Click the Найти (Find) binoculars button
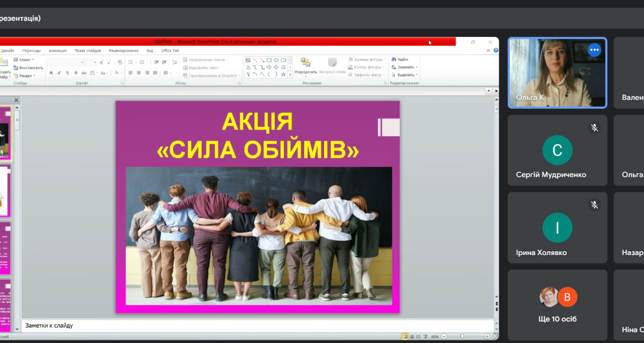Image resolution: width=644 pixels, height=343 pixels. point(399,59)
